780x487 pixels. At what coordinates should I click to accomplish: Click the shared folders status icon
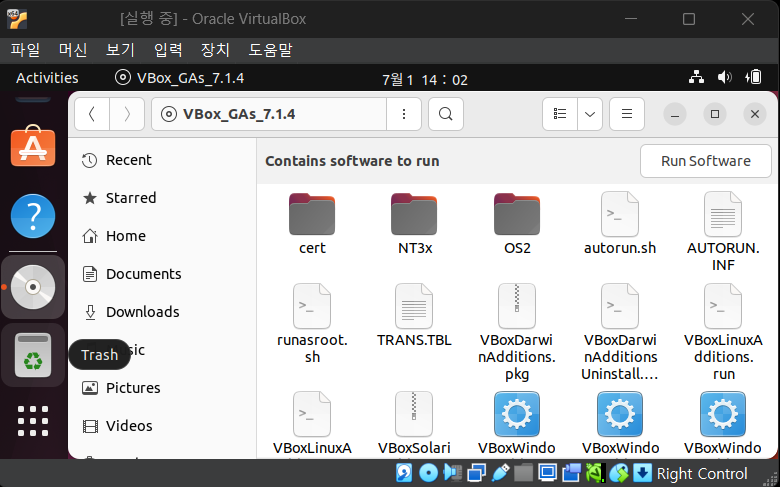(523, 473)
